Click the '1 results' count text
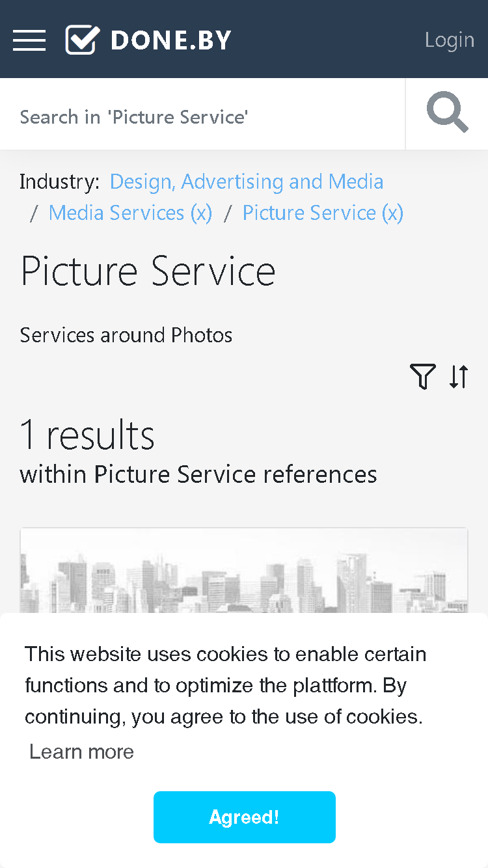The height and width of the screenshot is (868, 488). 88,435
